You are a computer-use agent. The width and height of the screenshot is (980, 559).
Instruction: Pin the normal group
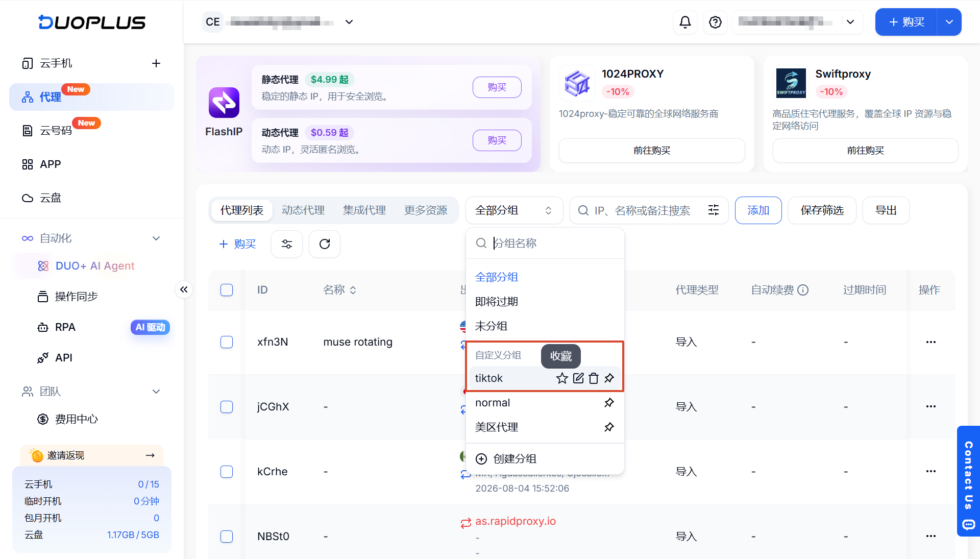pyautogui.click(x=609, y=403)
